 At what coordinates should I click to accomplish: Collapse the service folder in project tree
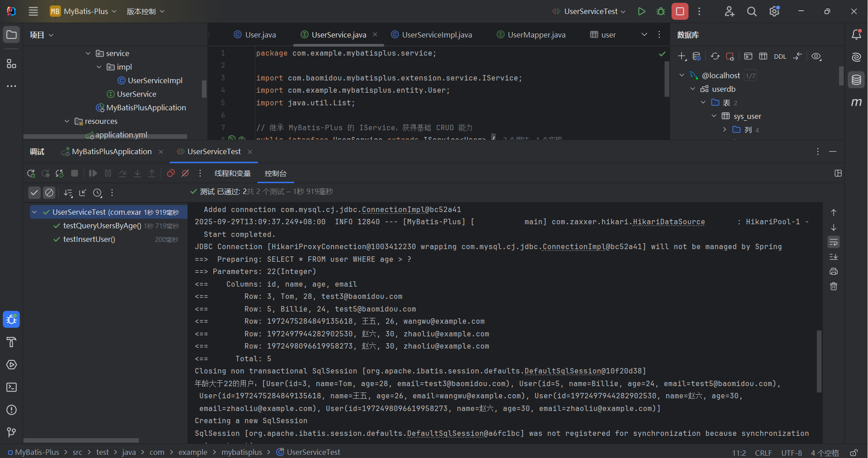(x=88, y=53)
